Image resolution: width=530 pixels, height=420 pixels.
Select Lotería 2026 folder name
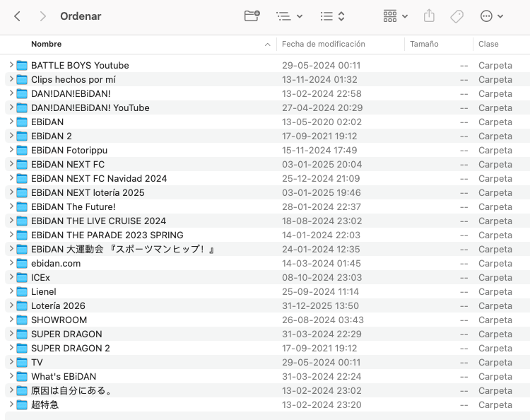[x=58, y=305]
